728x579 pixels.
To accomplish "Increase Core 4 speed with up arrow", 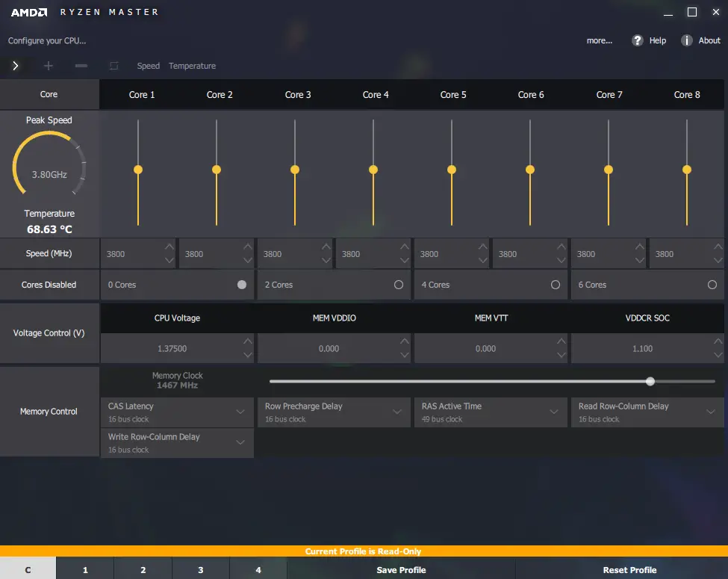I will tap(405, 247).
